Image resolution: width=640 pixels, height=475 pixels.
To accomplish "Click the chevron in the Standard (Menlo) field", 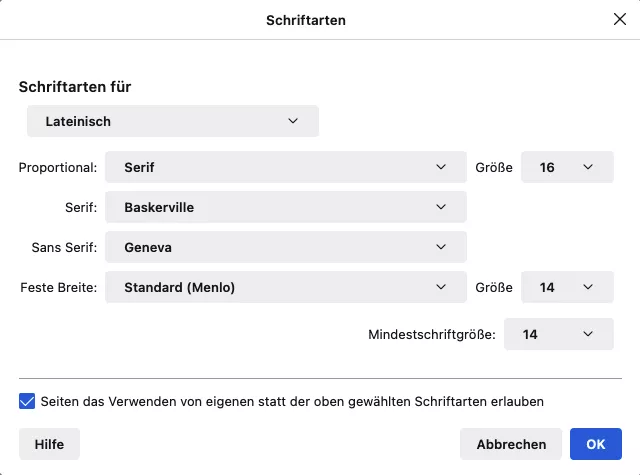I will coord(442,287).
